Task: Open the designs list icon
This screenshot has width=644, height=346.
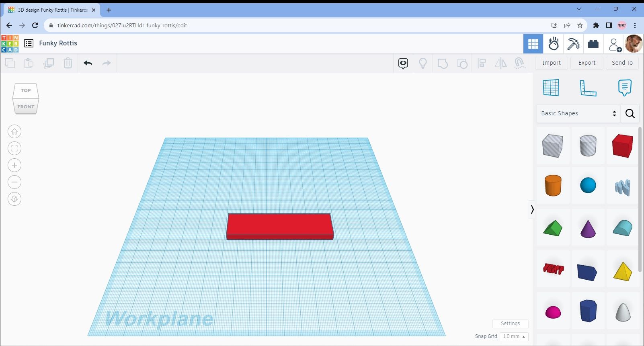Action: click(29, 43)
